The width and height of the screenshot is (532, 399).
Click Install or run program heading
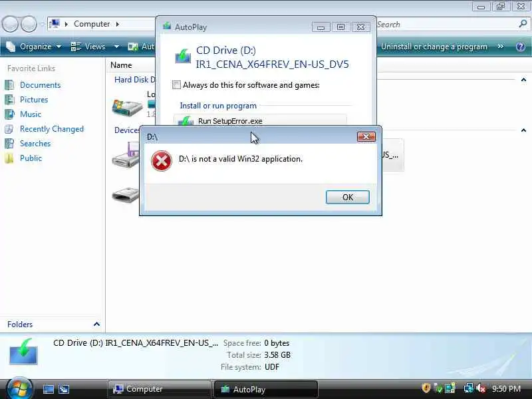[218, 106]
